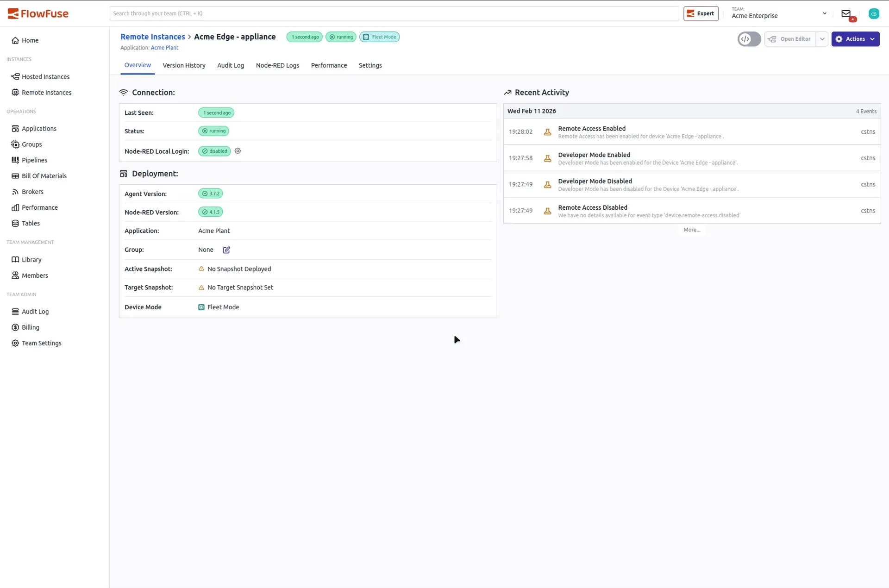This screenshot has width=889, height=588.
Task: Open the FlowFuse home logo
Action: pos(38,13)
